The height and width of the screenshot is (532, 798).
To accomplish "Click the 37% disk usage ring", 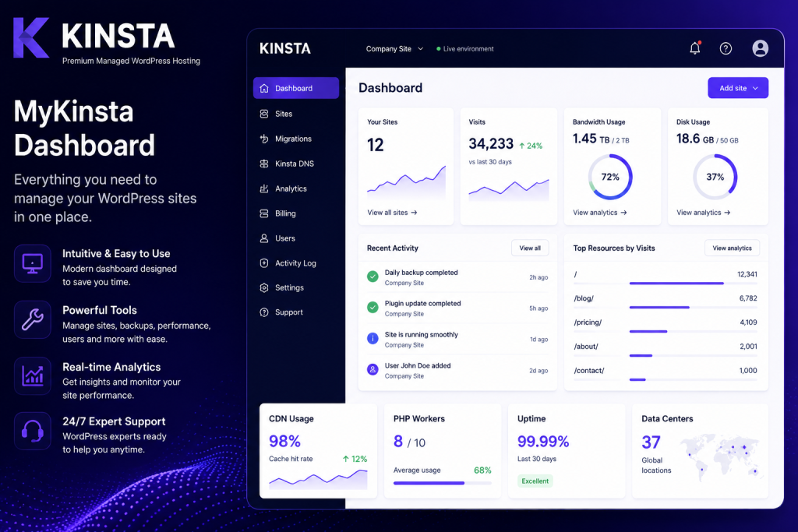I will pyautogui.click(x=715, y=177).
